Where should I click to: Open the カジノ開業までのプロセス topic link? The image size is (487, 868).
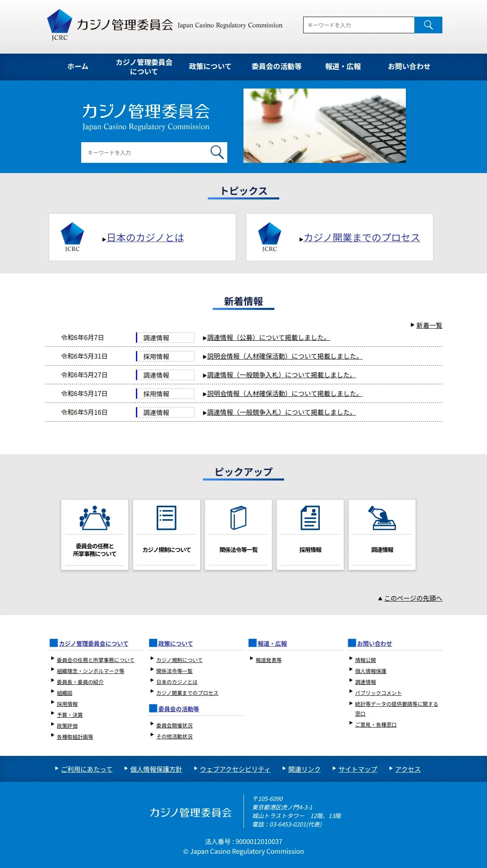click(x=362, y=238)
